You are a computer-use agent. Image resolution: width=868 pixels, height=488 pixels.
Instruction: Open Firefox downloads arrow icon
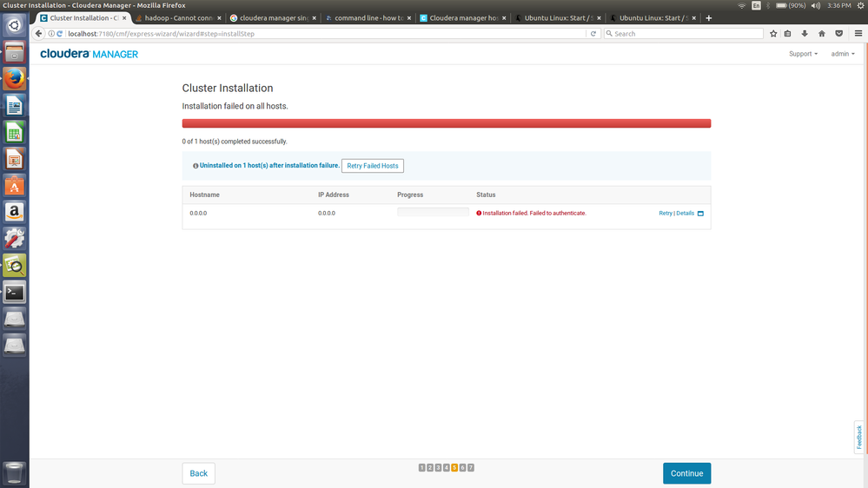[805, 34]
